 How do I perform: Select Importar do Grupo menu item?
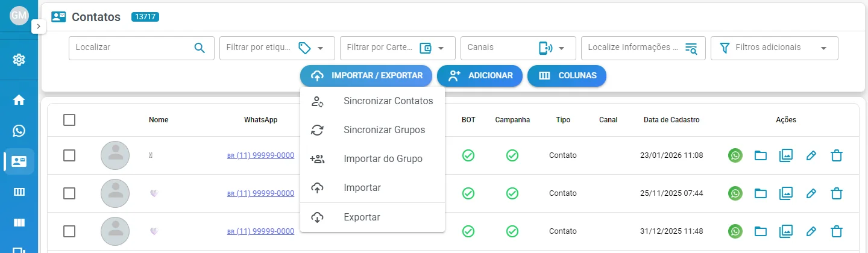tap(373, 159)
